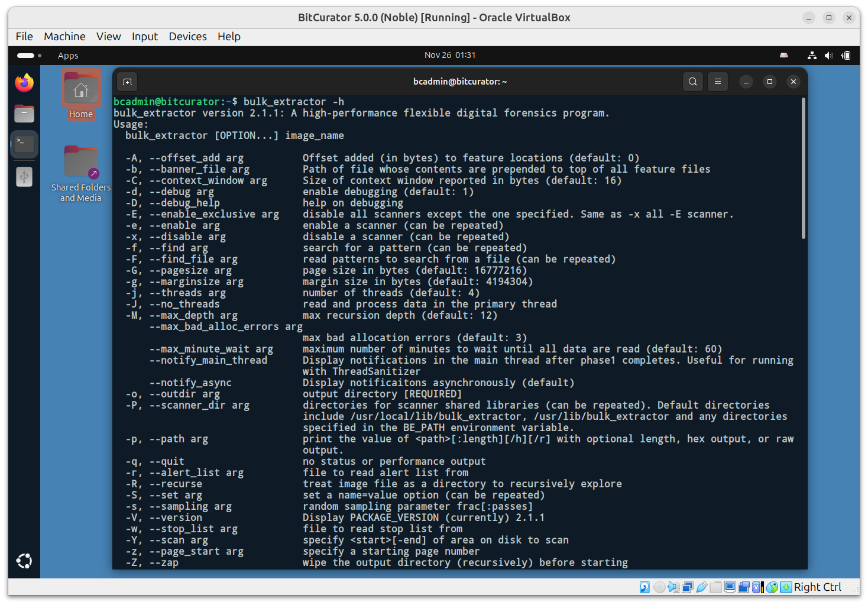Open the network status icon in panel
This screenshot has width=868, height=605.
(x=812, y=56)
